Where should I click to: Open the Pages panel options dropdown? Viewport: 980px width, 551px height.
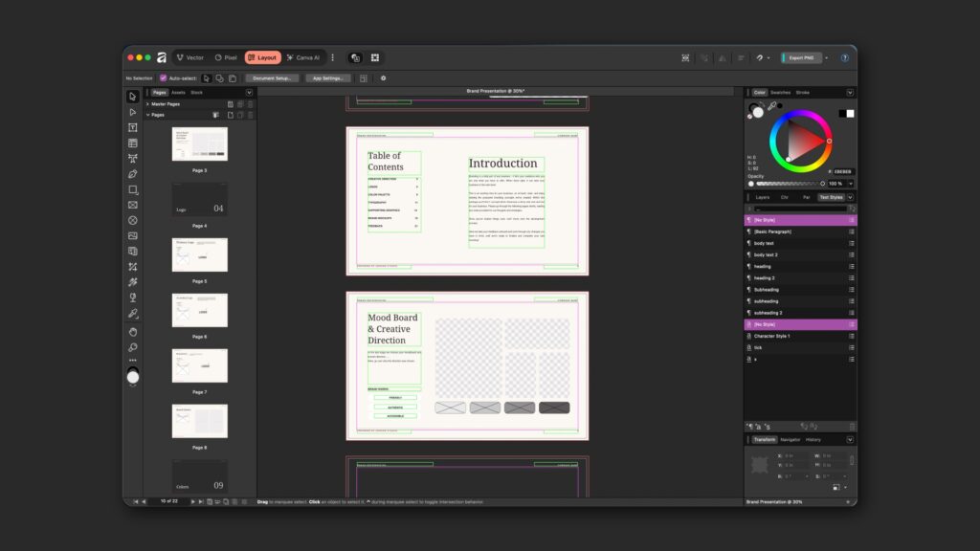pyautogui.click(x=250, y=93)
